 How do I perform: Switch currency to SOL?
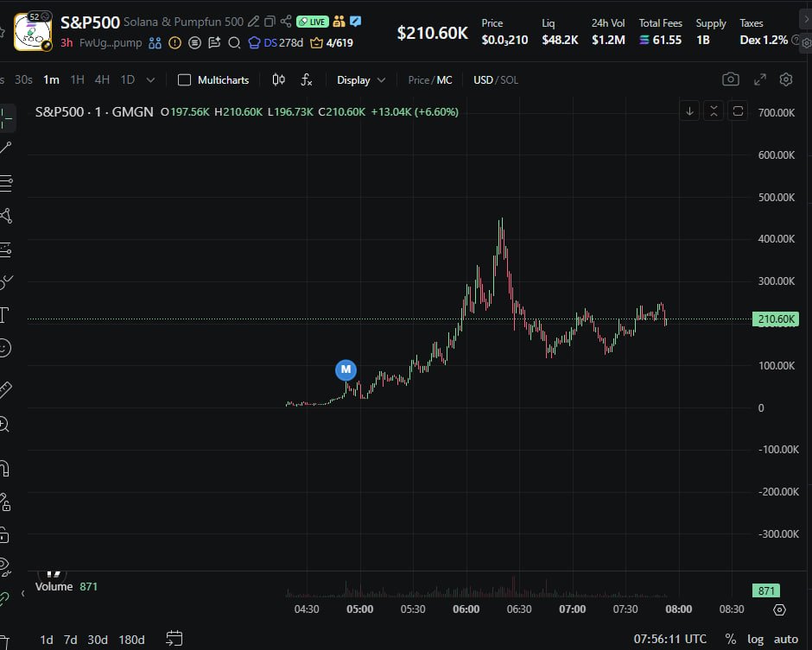(x=509, y=80)
